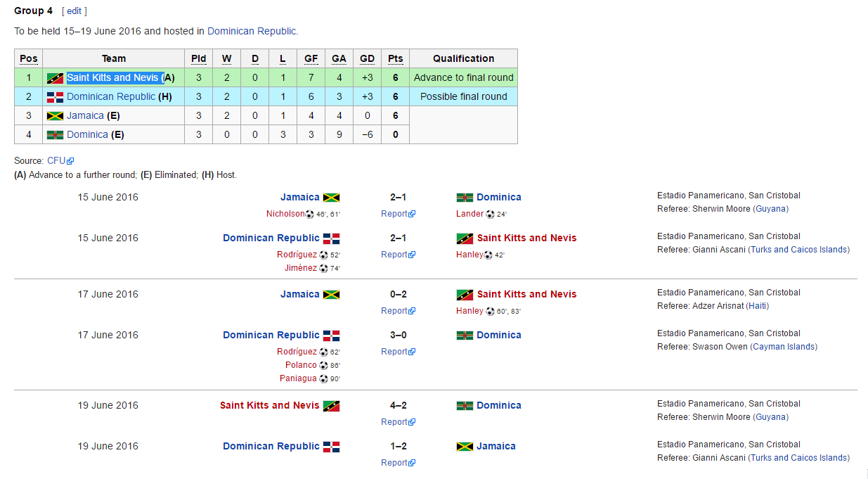868x479 pixels.
Task: Open the CFU source link
Action: 56,161
